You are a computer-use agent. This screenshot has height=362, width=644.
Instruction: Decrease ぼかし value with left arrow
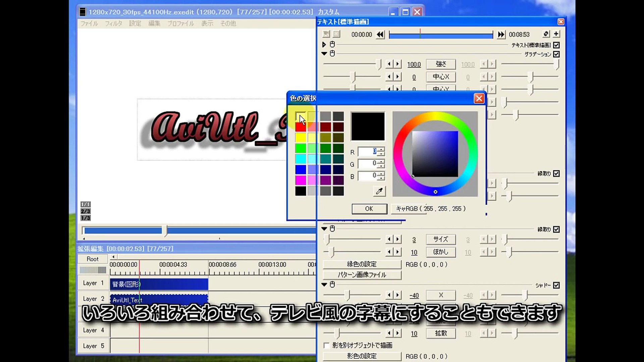[x=389, y=252]
